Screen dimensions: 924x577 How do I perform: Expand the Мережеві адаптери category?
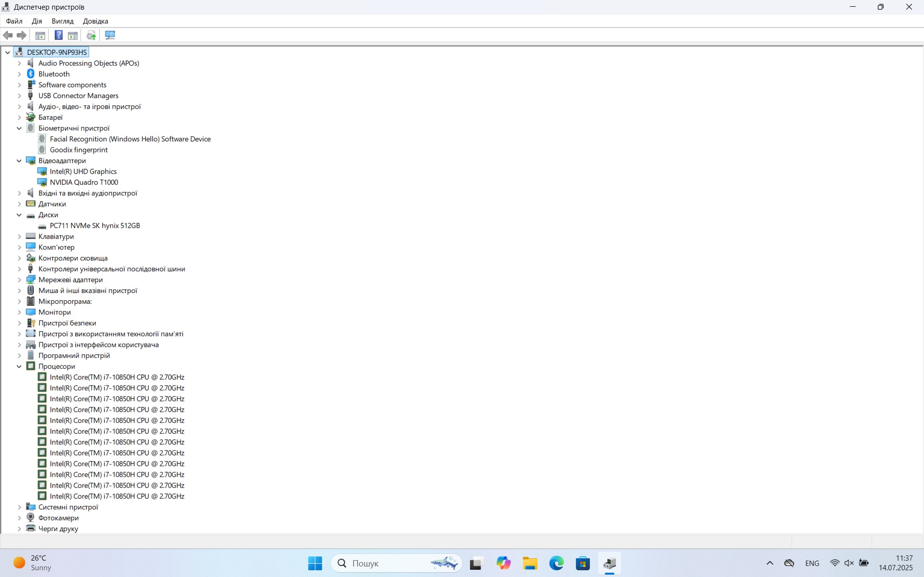pyautogui.click(x=19, y=280)
